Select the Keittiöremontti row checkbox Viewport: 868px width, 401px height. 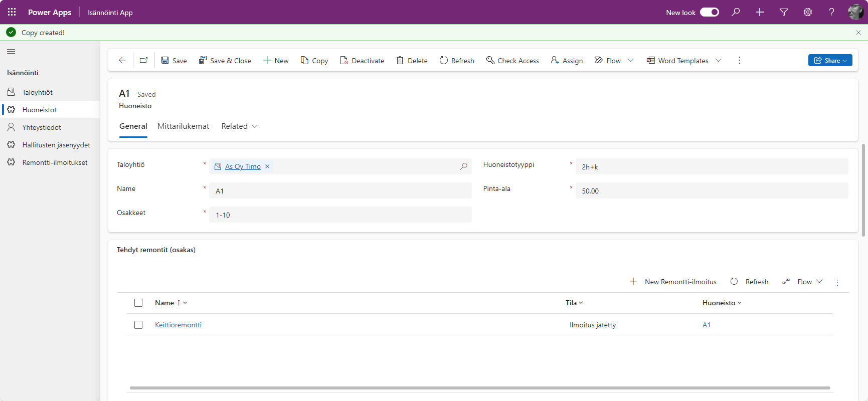(x=138, y=325)
